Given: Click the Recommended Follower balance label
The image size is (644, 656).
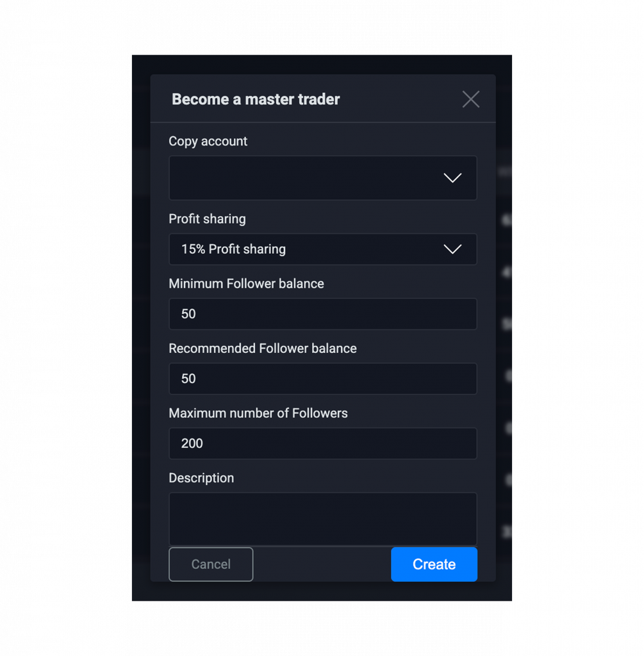Looking at the screenshot, I should (262, 348).
